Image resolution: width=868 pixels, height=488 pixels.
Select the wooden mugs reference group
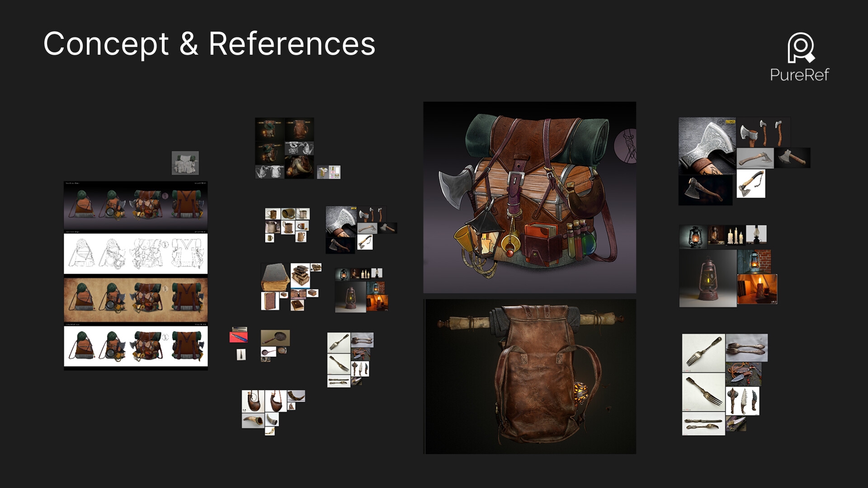coord(287,225)
